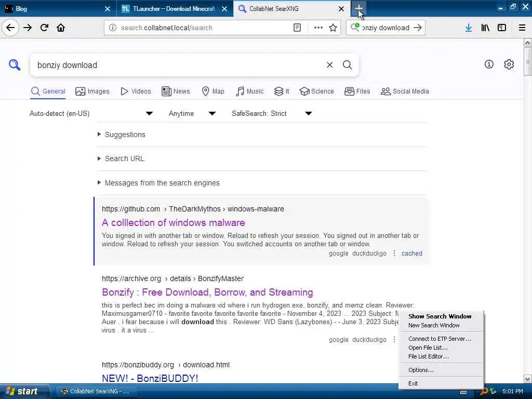The image size is (532, 399).
Task: Switch to the TLauncher Download Minecraft tab
Action: click(x=175, y=9)
